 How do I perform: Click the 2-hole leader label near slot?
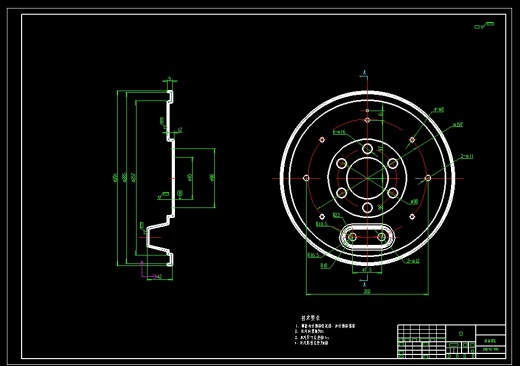(413, 261)
